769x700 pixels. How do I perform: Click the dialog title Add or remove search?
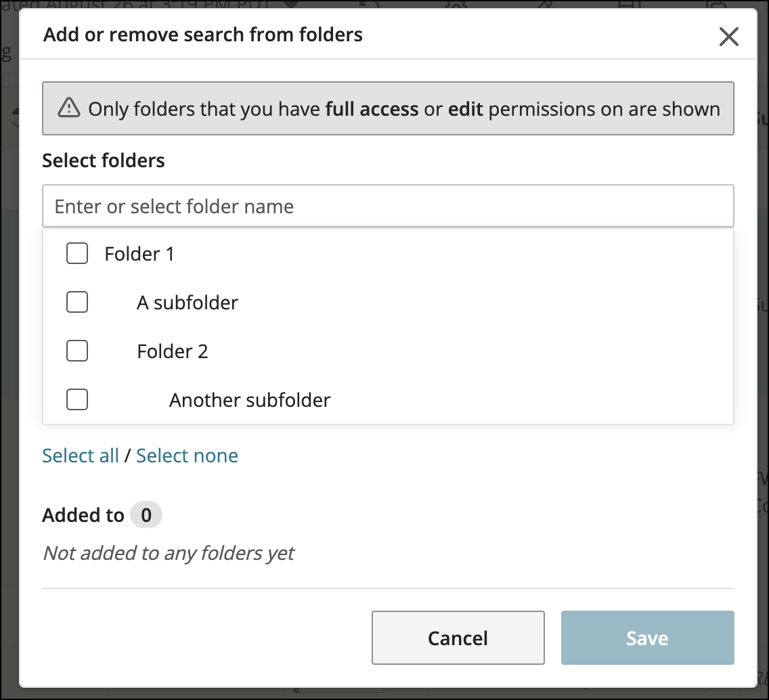[202, 34]
